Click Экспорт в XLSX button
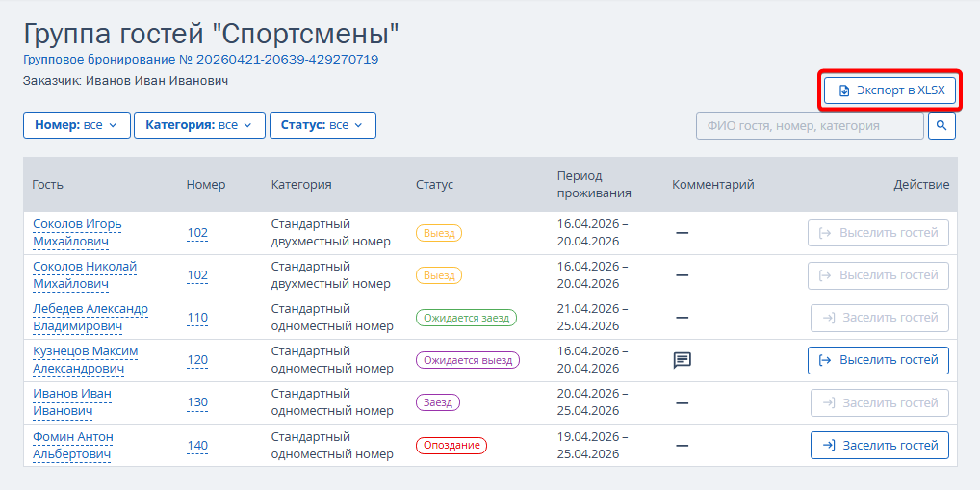Image resolution: width=980 pixels, height=490 pixels. pyautogui.click(x=890, y=90)
